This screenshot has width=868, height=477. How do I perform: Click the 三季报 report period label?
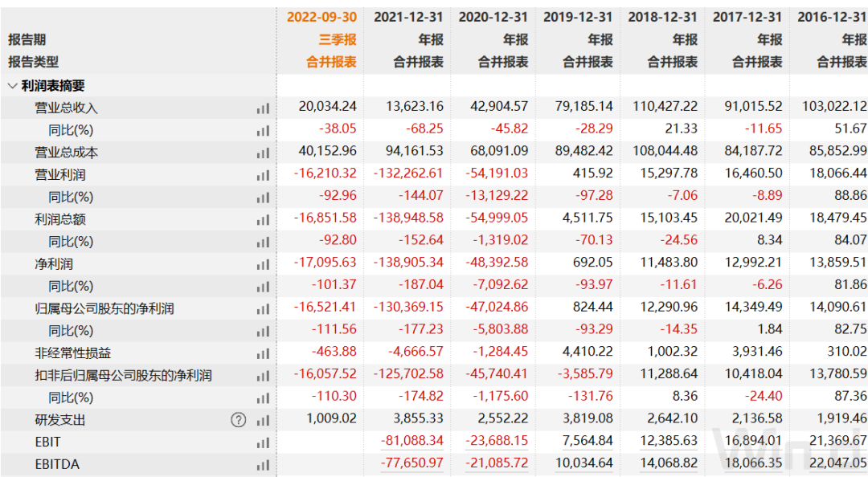pos(338,40)
